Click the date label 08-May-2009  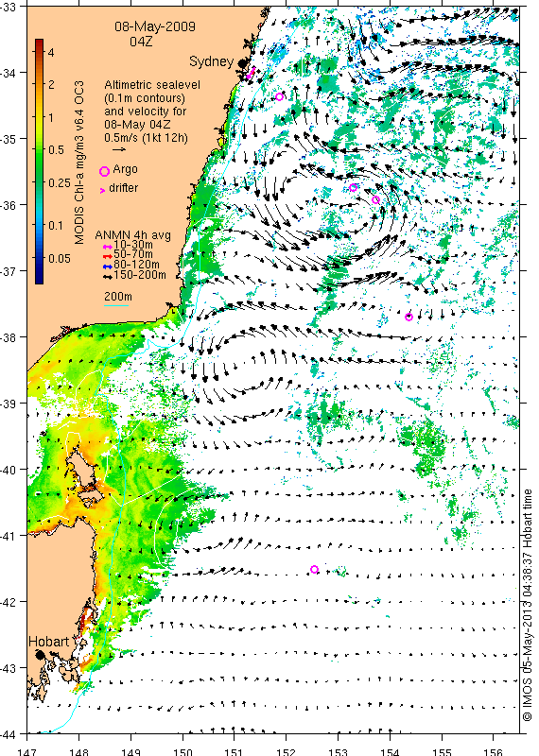pos(155,26)
